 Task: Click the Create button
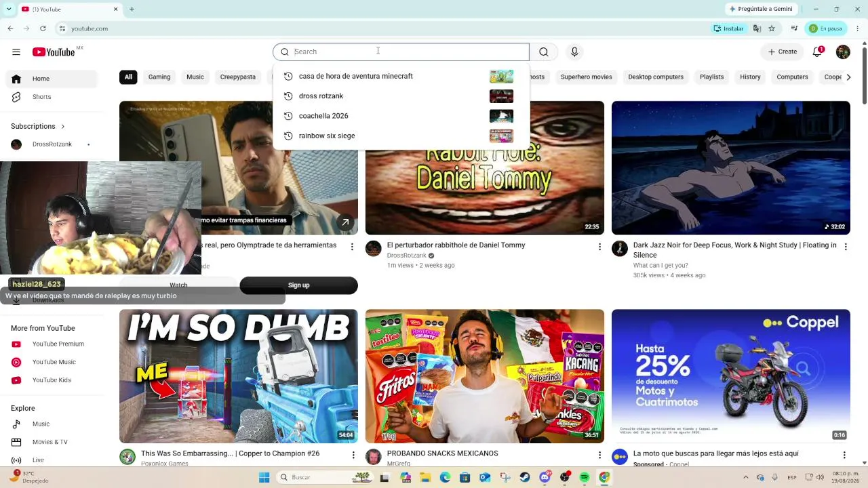coord(782,52)
